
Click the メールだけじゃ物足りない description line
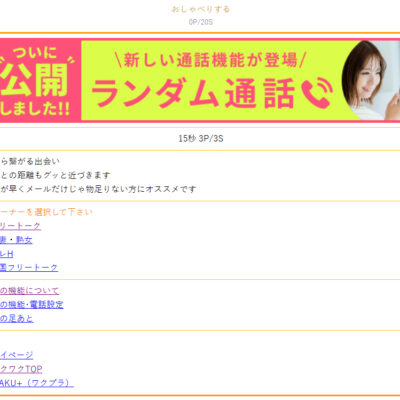[98, 189]
